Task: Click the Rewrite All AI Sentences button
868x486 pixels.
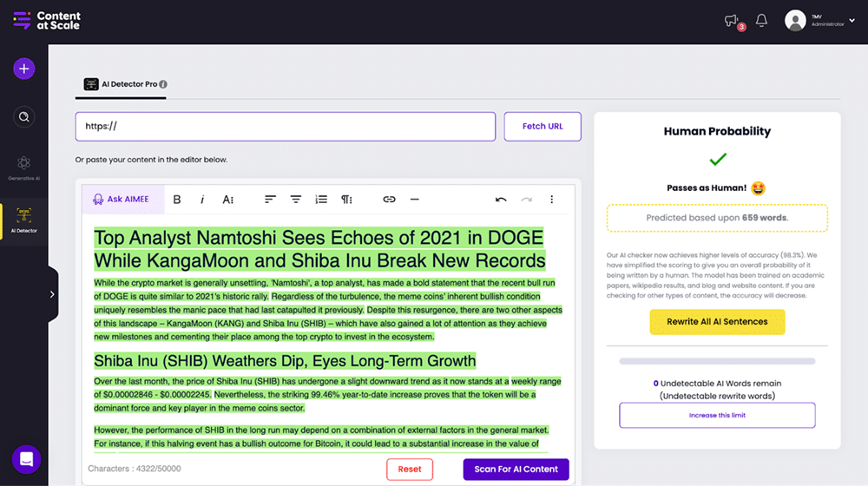Action: pyautogui.click(x=717, y=322)
